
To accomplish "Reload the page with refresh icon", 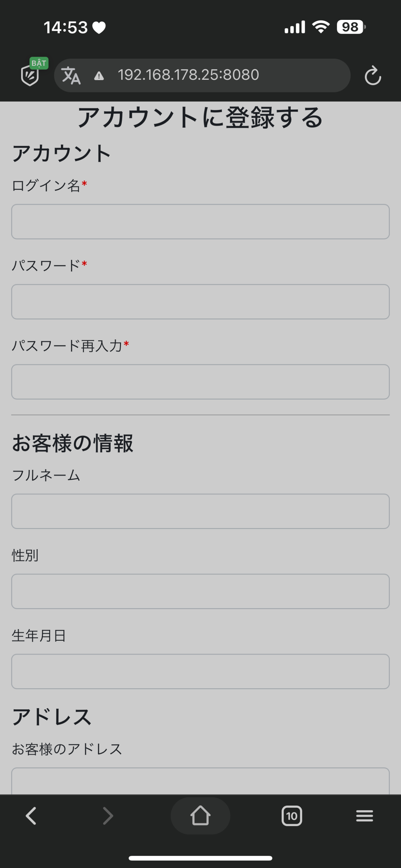I will 373,76.
